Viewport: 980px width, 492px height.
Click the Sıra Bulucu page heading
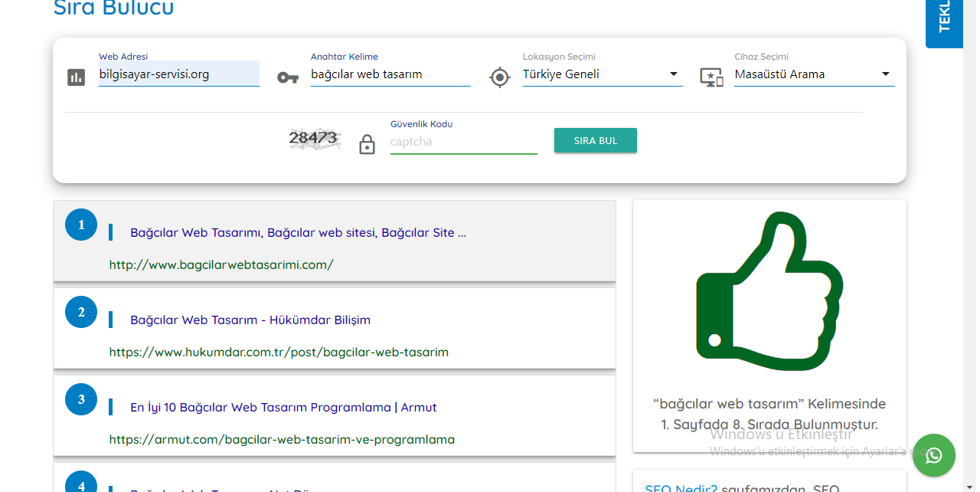pos(113,8)
